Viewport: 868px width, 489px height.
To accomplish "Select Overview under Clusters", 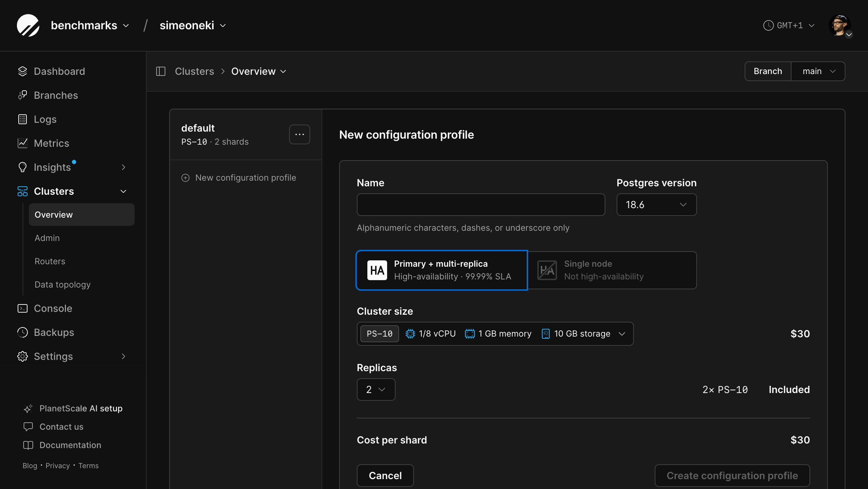I will 82,215.
